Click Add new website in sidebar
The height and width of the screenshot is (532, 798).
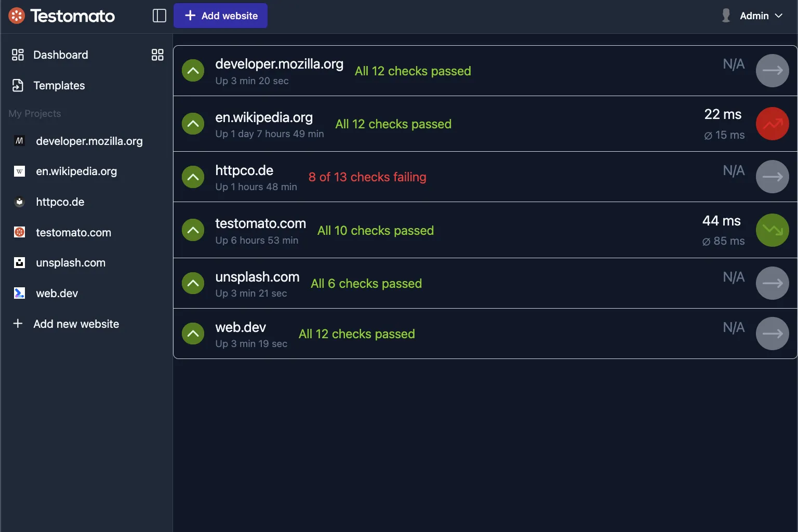[x=76, y=324]
